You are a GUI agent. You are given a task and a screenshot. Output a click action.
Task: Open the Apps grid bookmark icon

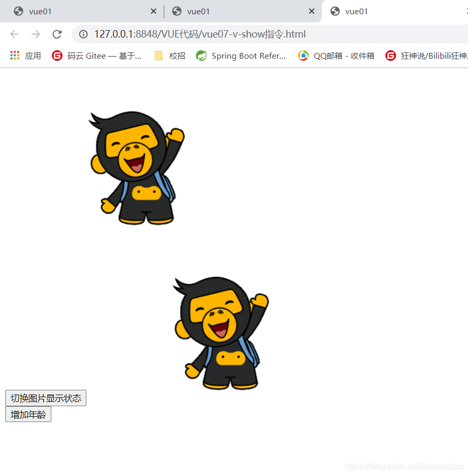pos(15,56)
